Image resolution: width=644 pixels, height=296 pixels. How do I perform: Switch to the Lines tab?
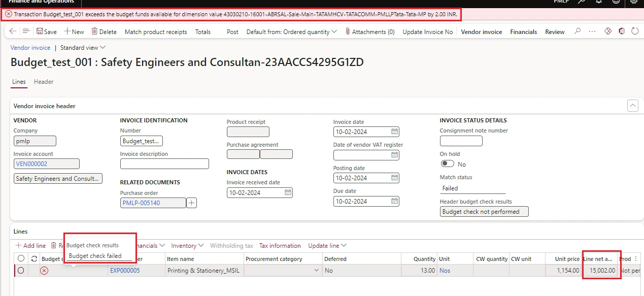tap(19, 82)
